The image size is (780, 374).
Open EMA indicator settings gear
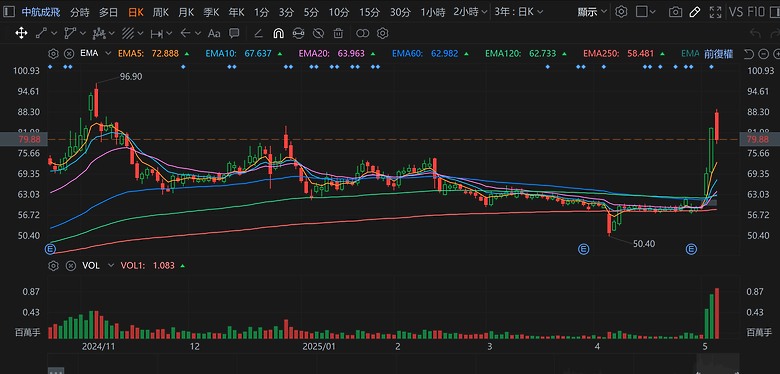tap(54, 53)
